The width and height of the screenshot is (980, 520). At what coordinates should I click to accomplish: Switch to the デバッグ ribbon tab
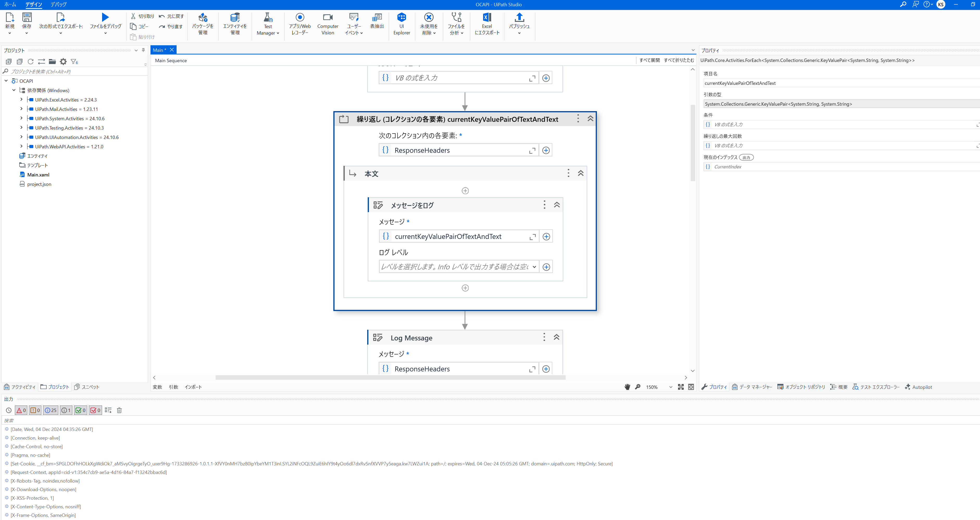point(58,5)
